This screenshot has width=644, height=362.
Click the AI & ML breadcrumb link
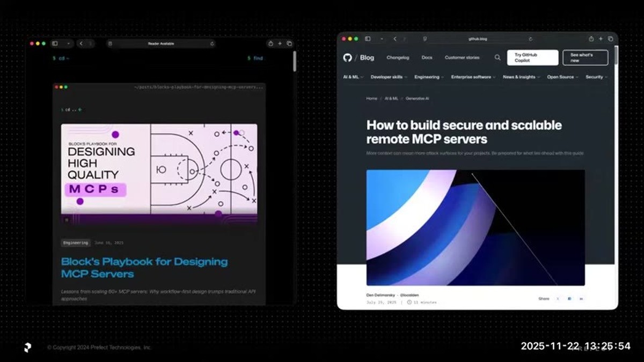391,99
